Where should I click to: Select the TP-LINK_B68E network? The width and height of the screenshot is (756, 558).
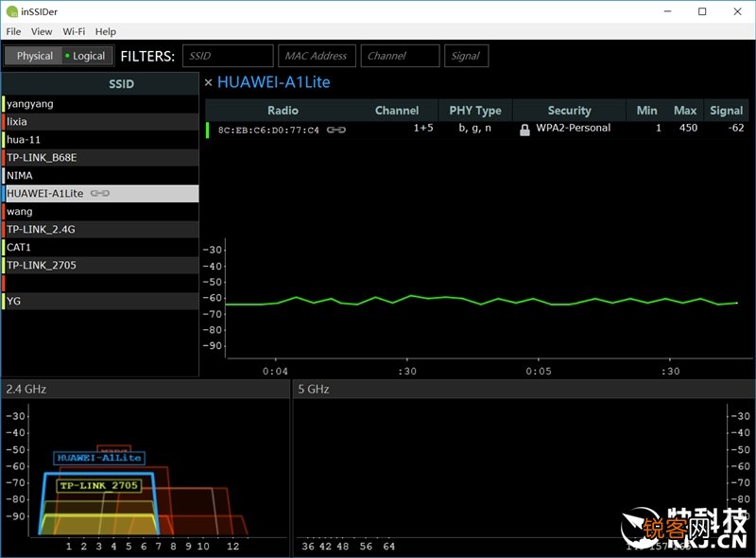pyautogui.click(x=100, y=157)
